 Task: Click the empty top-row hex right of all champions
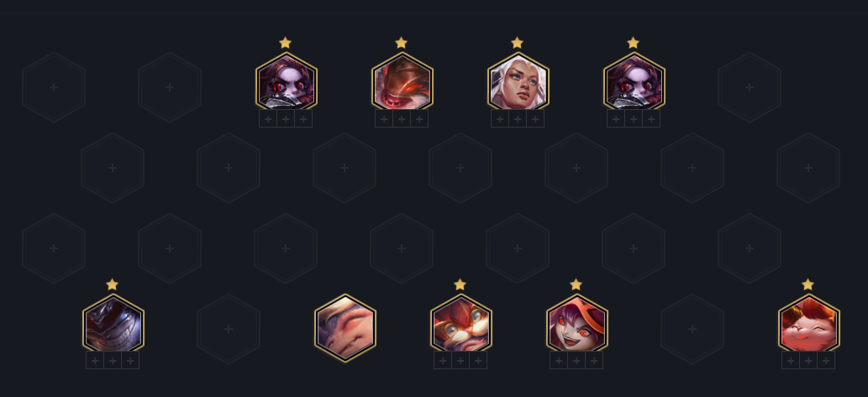(x=750, y=87)
